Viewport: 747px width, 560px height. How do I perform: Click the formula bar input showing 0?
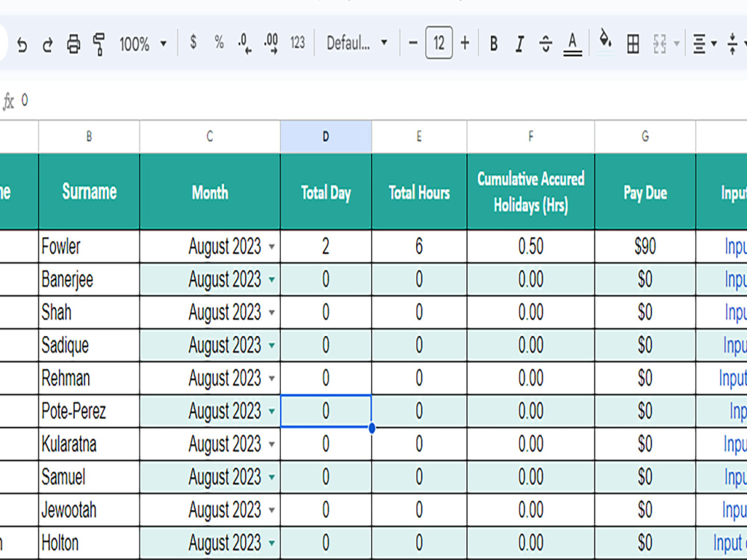coord(381,101)
